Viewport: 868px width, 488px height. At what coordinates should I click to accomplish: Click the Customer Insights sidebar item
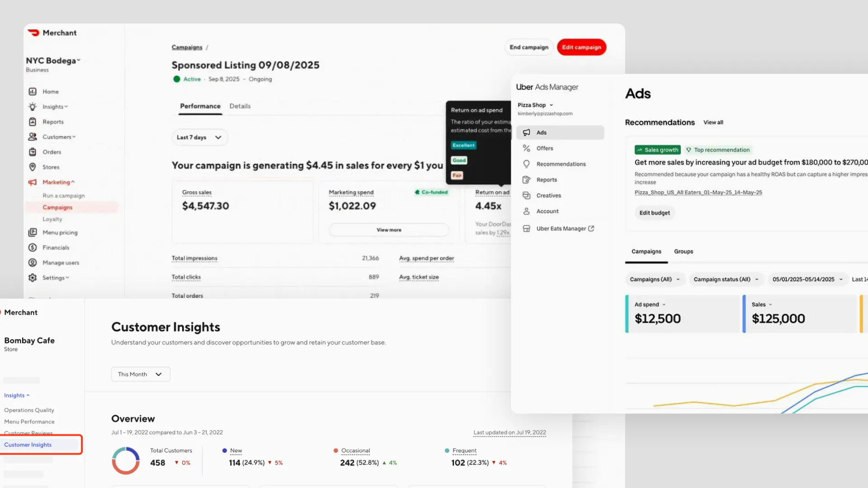tap(28, 445)
